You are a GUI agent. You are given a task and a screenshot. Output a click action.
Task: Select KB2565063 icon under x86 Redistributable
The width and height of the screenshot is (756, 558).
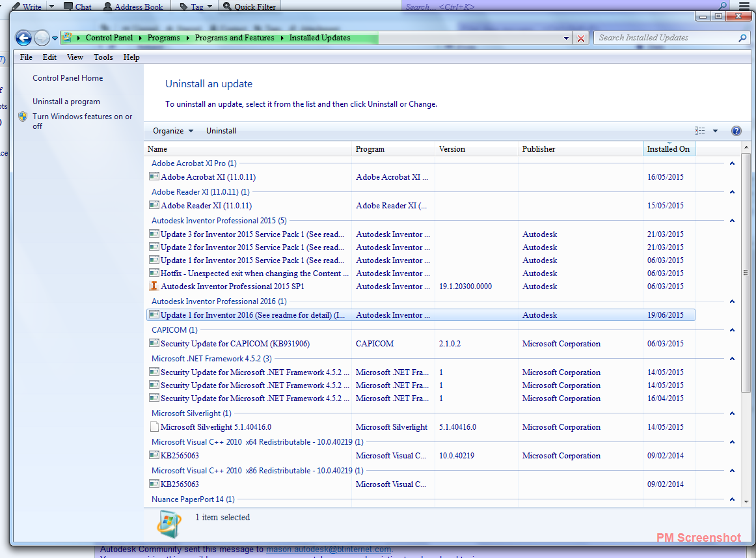[x=154, y=484]
